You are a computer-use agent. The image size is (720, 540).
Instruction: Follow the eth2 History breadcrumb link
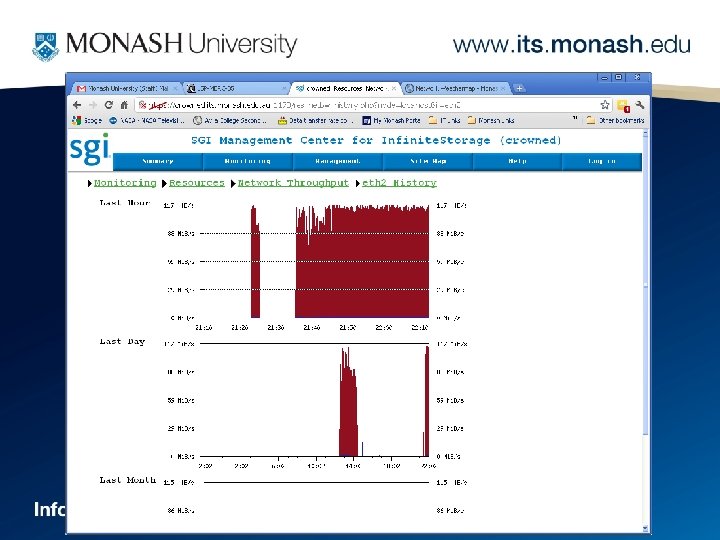[x=399, y=183]
